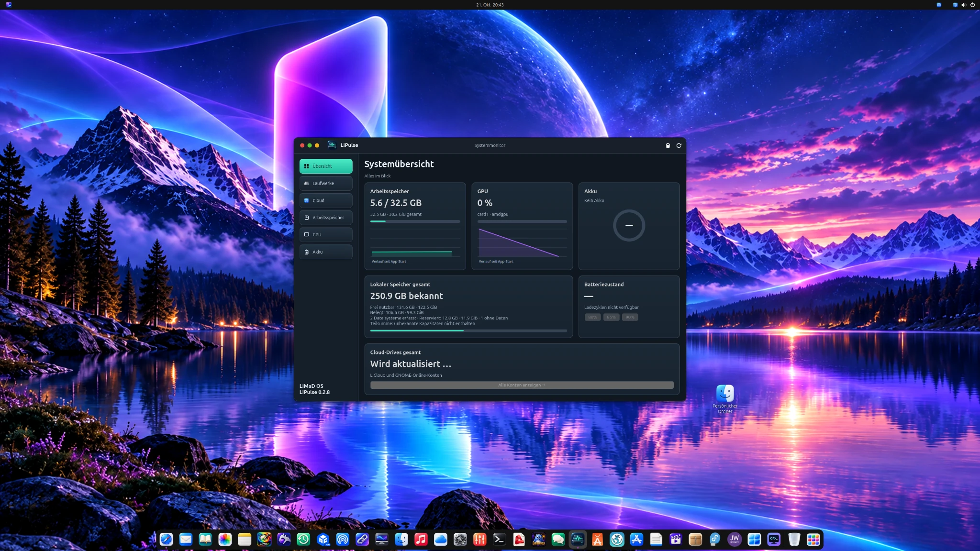The width and height of the screenshot is (980, 551).
Task: Open the green Time Machine dock icon
Action: (303, 540)
